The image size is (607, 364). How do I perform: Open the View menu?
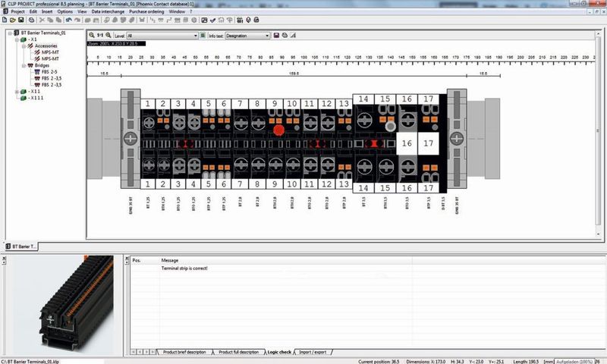click(x=82, y=11)
